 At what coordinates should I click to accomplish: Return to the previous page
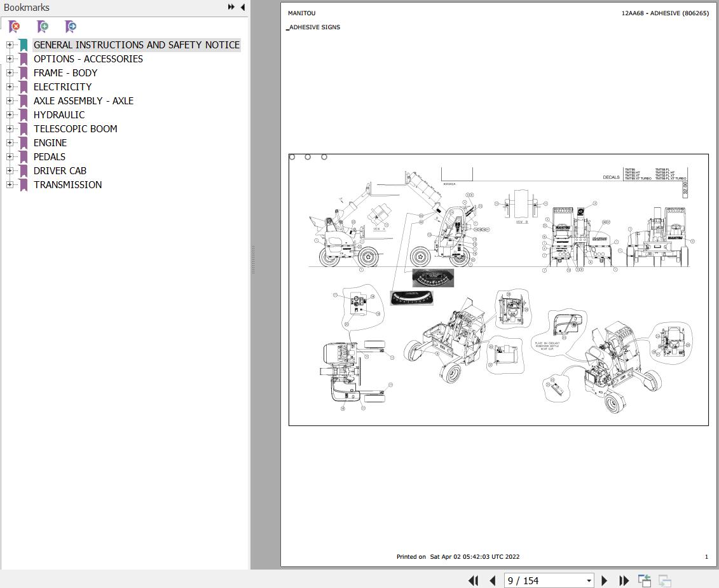pos(493,580)
